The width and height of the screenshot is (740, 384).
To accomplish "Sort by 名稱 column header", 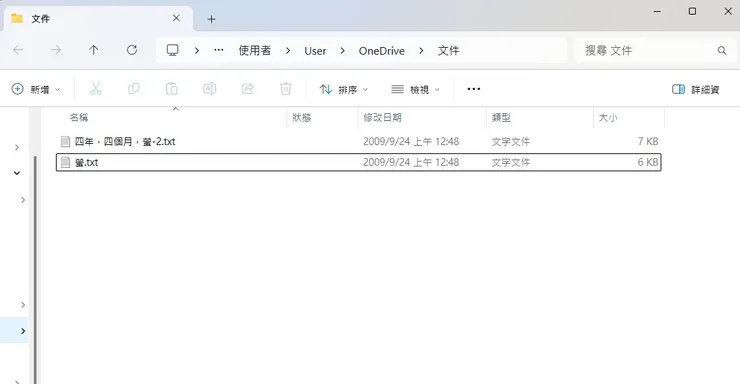I will [x=79, y=117].
